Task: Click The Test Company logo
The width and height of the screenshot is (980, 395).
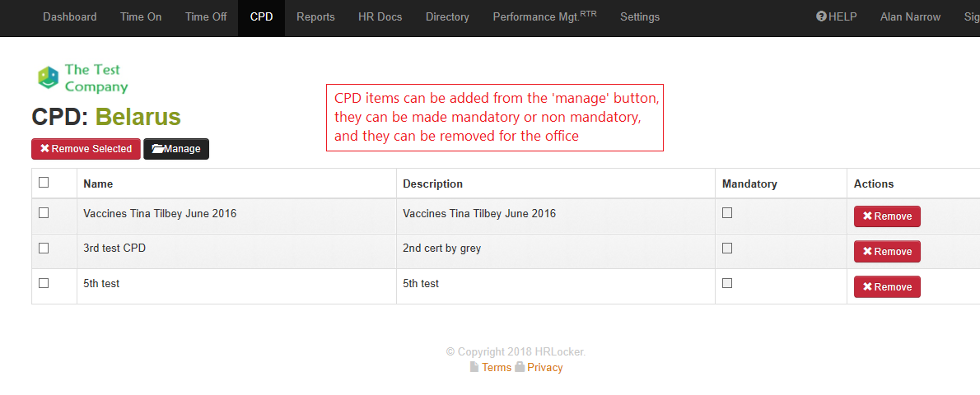Action: (82, 78)
